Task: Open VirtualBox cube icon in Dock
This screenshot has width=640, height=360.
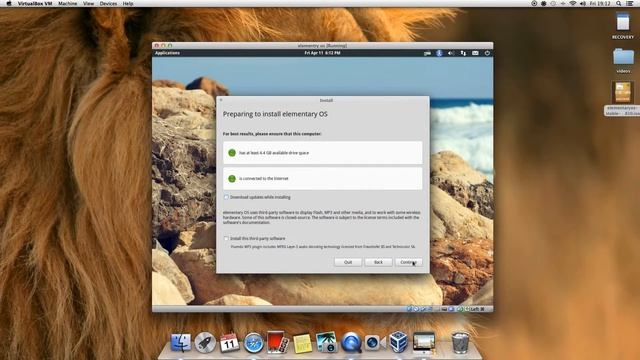Action: (398, 342)
